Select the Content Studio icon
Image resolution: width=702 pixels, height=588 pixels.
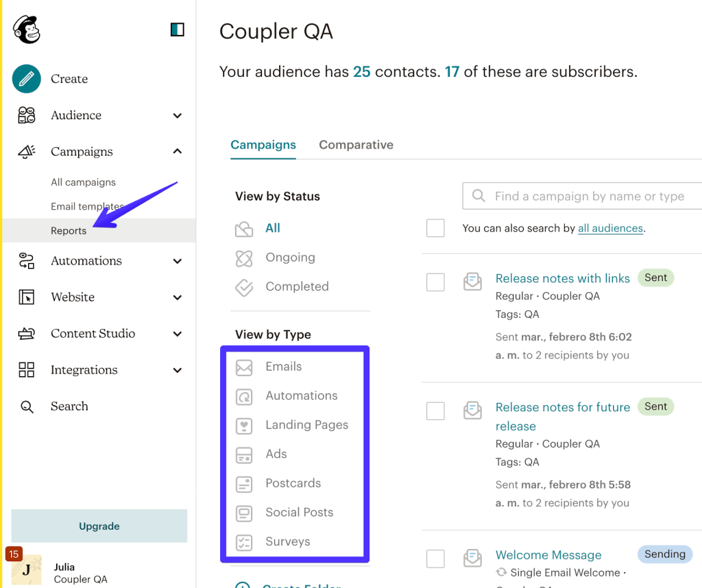point(26,333)
